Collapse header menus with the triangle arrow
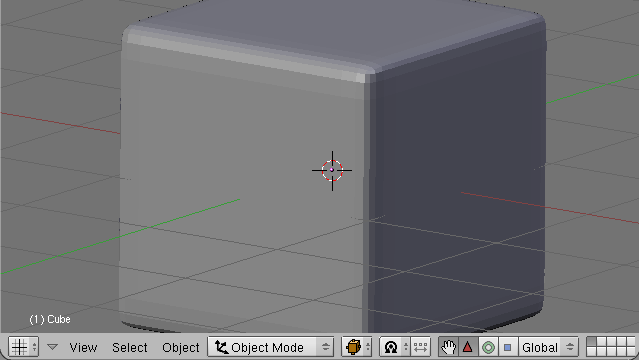 coord(52,347)
